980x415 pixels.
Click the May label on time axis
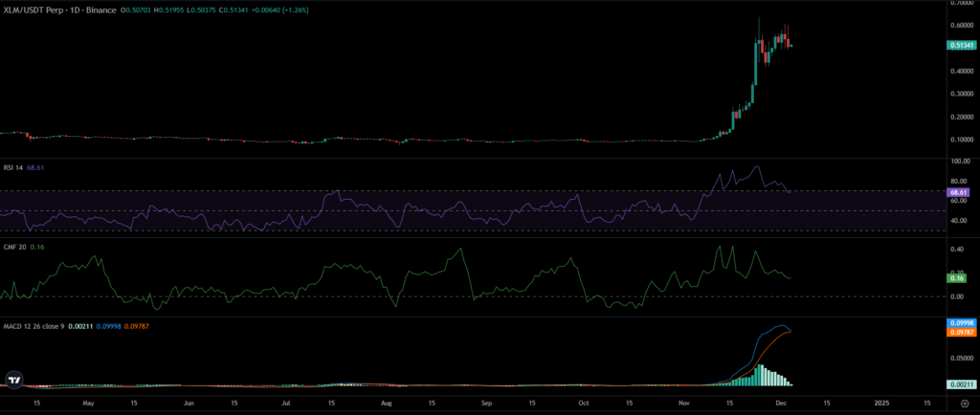pos(88,404)
